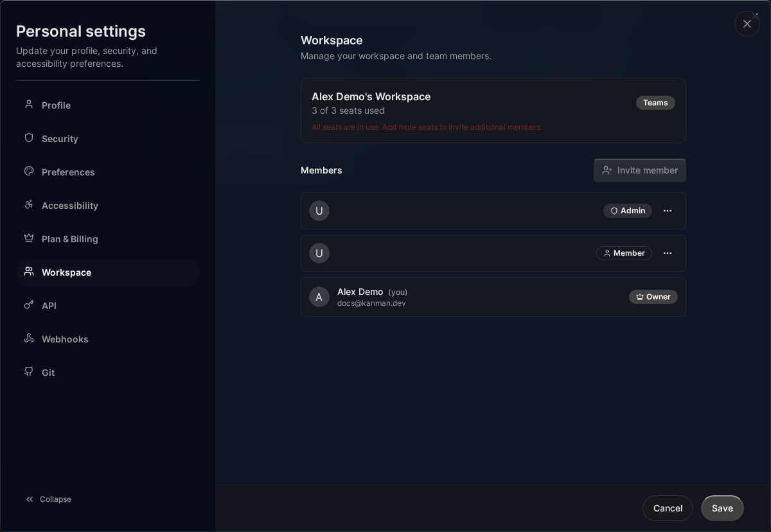The width and height of the screenshot is (771, 532).
Task: Select the Profile icon in sidebar
Action: pos(29,105)
